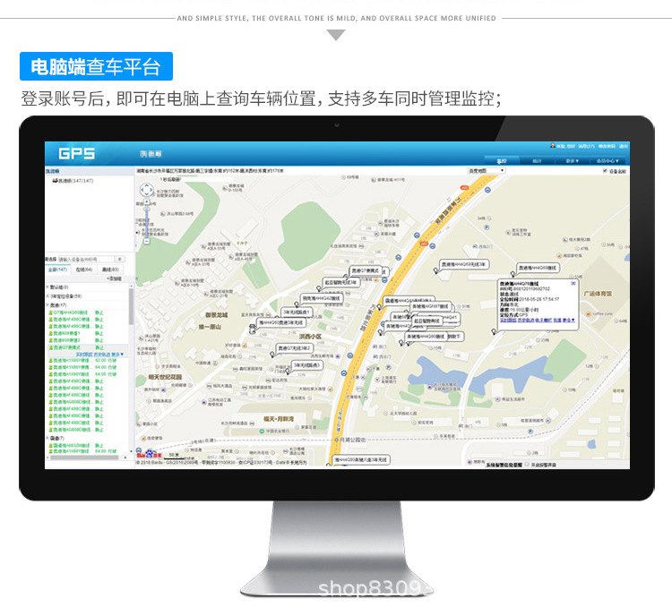Click 电子围栏 link in info popup
Image resolution: width=672 pixels, height=616 pixels.
click(x=544, y=320)
